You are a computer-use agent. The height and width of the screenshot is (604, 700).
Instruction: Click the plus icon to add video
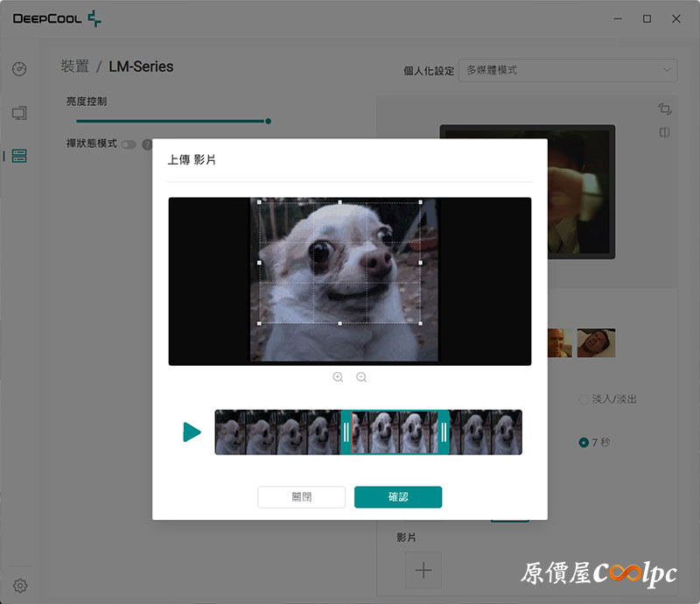[423, 571]
